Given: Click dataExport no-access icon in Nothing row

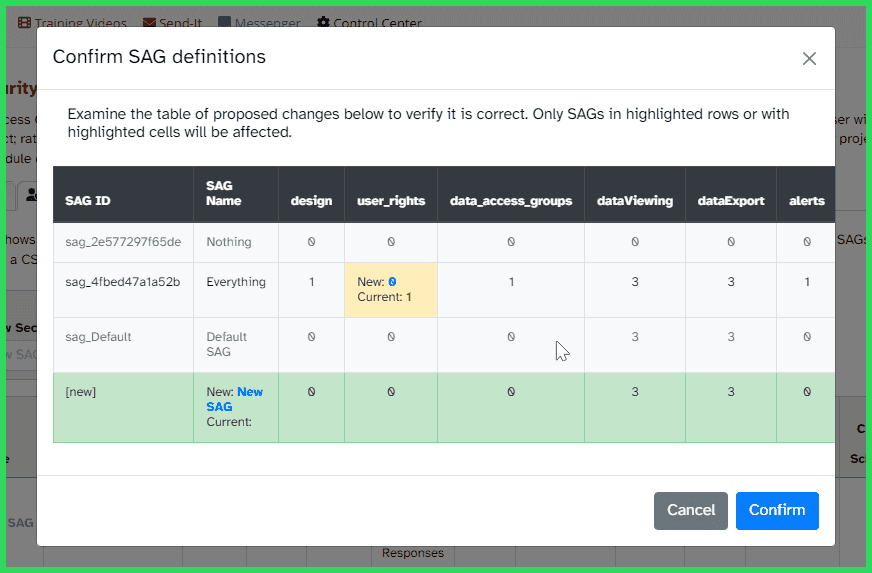Looking at the screenshot, I should (731, 242).
